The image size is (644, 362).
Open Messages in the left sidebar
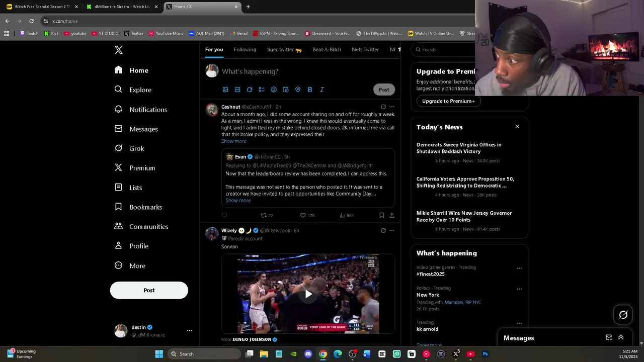click(x=136, y=129)
